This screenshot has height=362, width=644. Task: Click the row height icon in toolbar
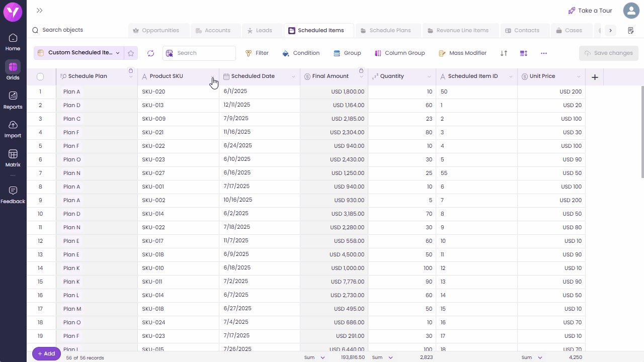tap(524, 53)
